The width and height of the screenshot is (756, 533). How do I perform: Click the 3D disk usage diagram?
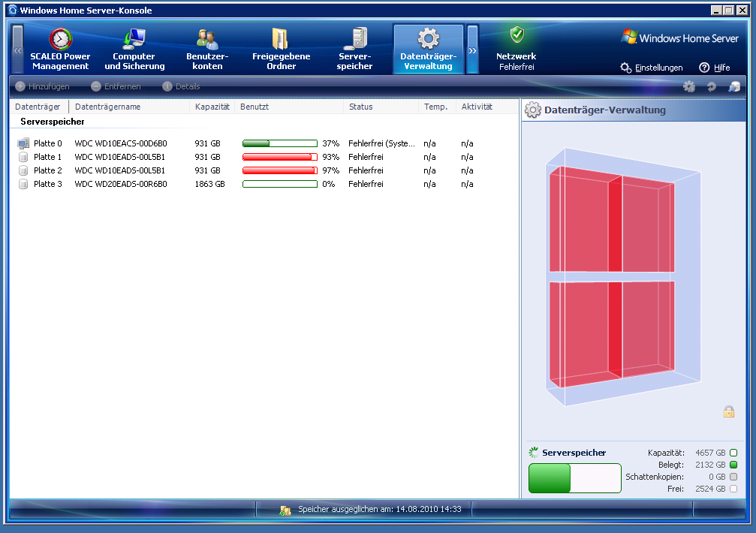[x=623, y=276]
